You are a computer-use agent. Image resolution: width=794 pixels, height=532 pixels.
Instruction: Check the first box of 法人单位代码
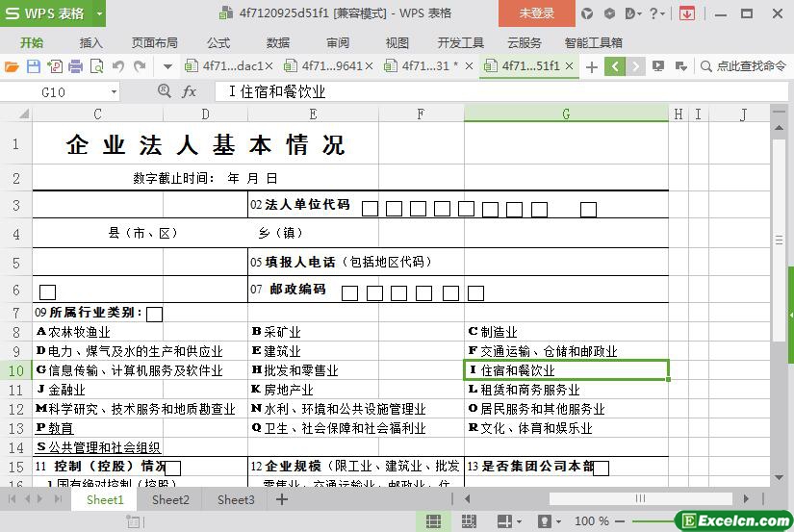click(x=370, y=209)
